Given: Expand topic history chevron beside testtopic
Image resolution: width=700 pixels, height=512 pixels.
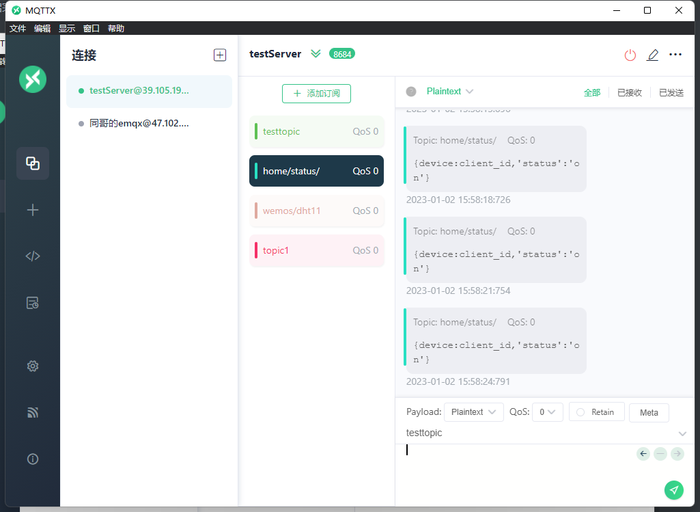Looking at the screenshot, I should tap(682, 433).
